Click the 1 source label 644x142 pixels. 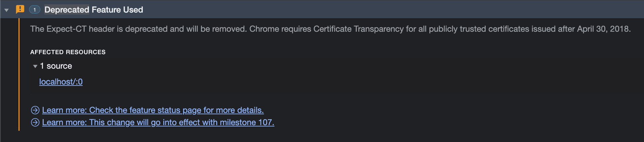tap(56, 66)
